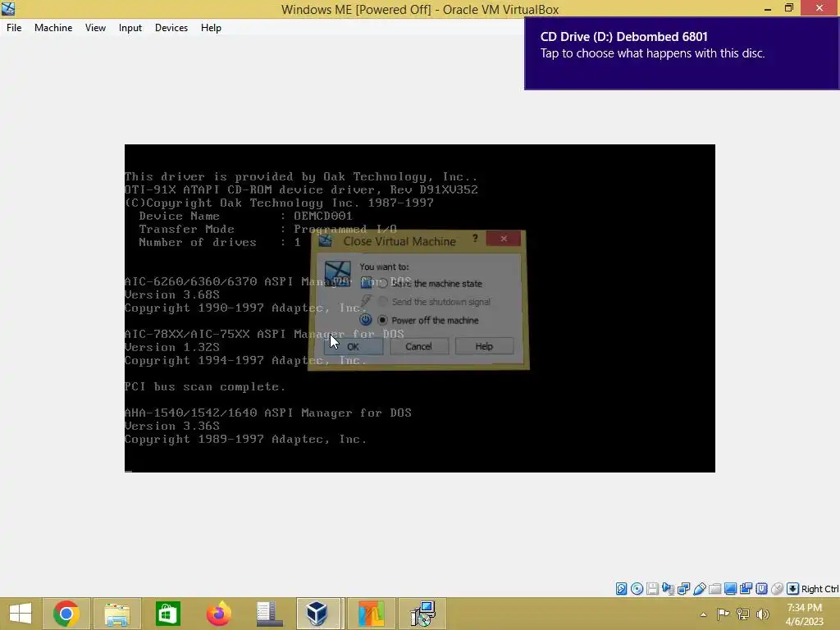Open the network tray icon

[743, 614]
